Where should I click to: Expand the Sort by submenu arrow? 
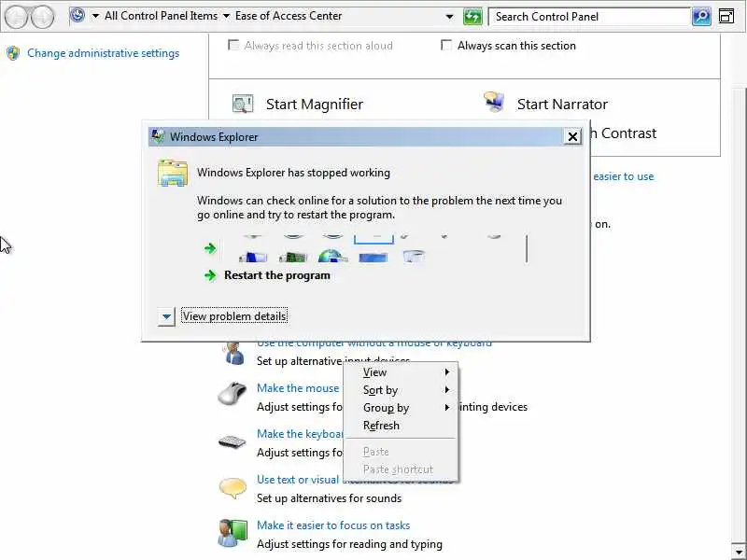[447, 389]
